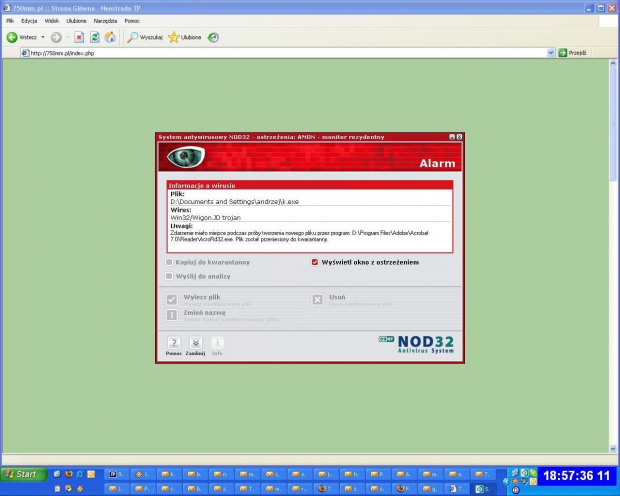The image size is (620, 496).
Task: Open the Windows Start menu
Action: pos(22,474)
